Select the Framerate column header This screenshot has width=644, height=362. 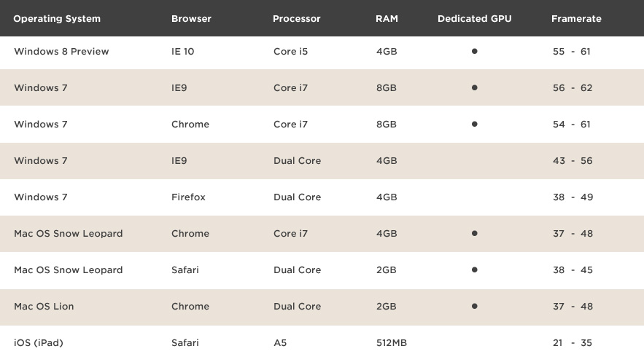coord(576,19)
